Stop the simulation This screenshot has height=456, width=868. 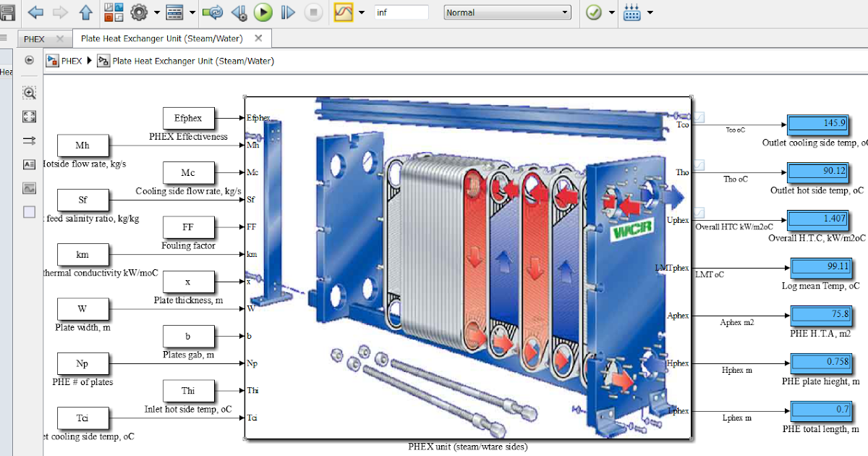(x=312, y=12)
